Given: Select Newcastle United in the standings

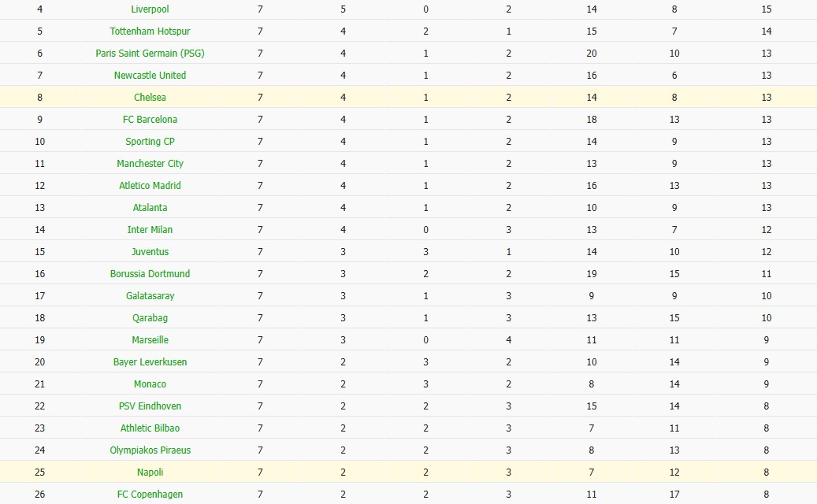Looking at the screenshot, I should 150,76.
